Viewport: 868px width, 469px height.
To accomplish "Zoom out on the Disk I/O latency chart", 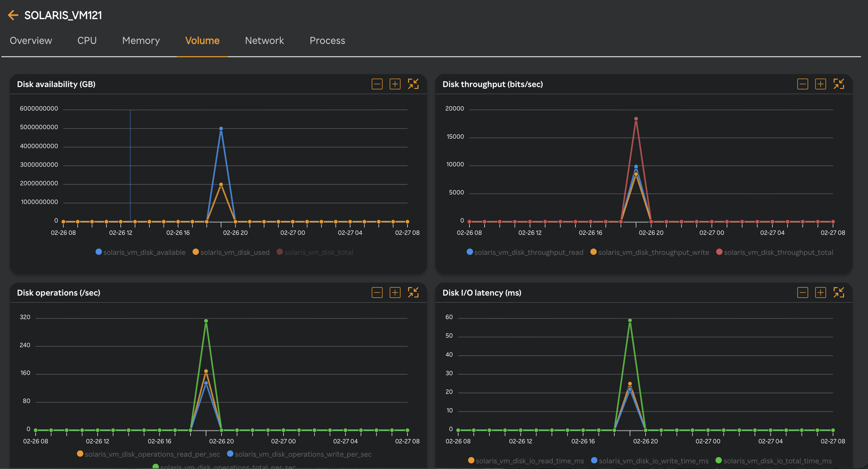I will click(802, 292).
